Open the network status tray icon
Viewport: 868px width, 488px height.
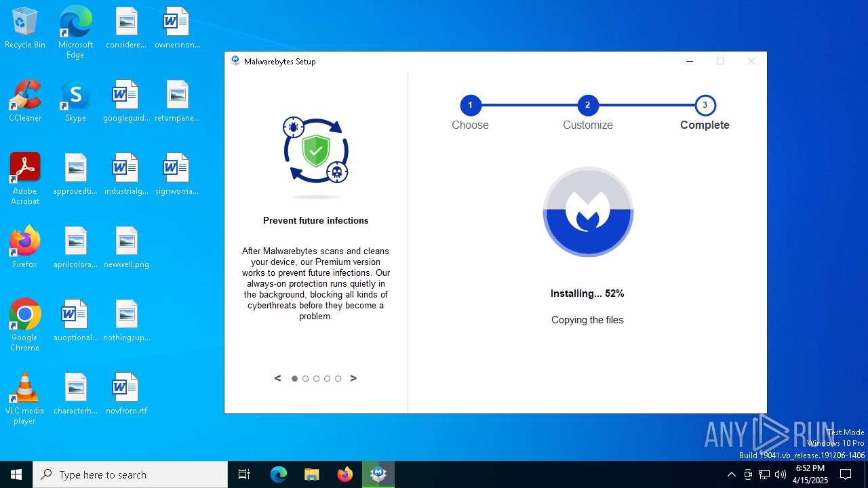764,474
